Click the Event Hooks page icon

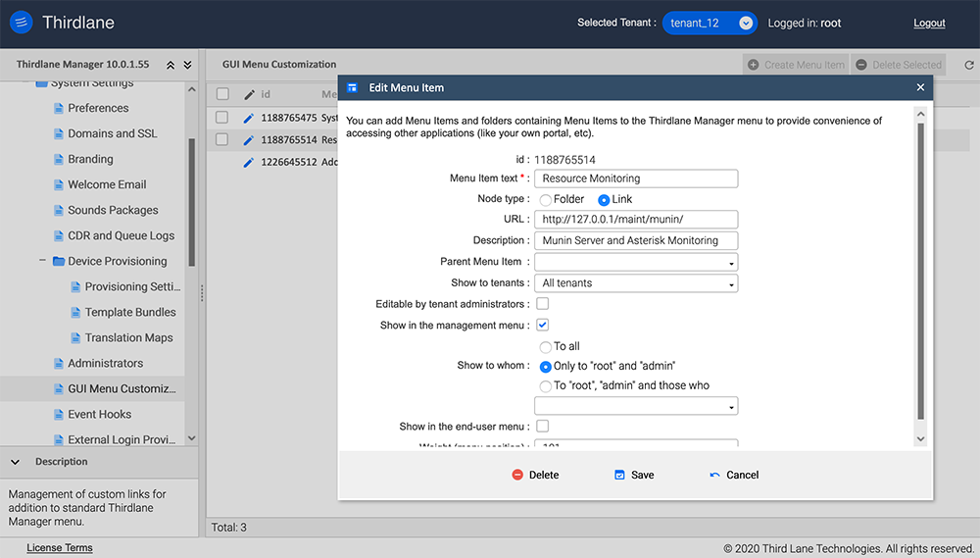coord(59,414)
